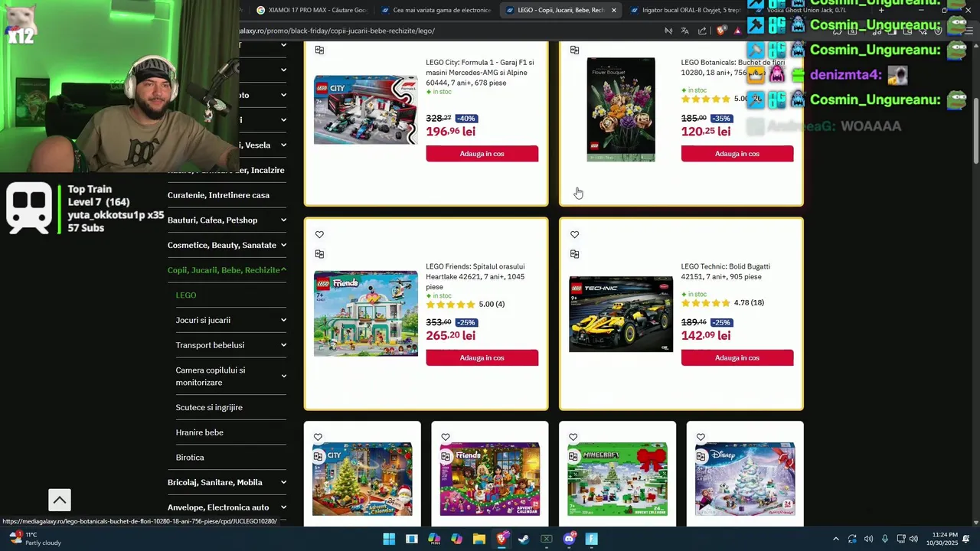The height and width of the screenshot is (551, 980).
Task: Favorite the LEGO Technic Bolid Bugatti set
Action: [x=574, y=234]
